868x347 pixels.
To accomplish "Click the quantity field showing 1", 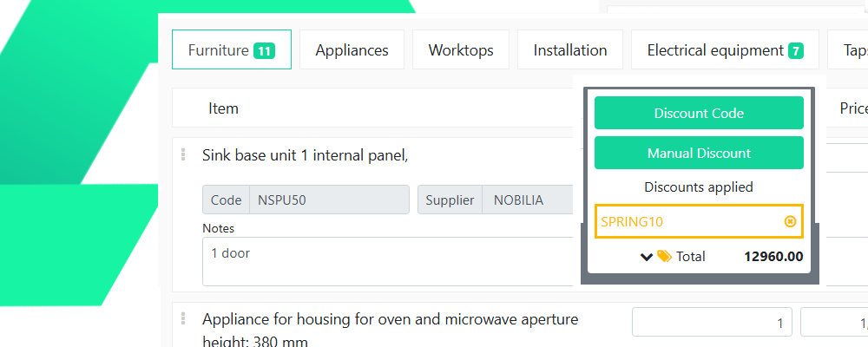I will (x=712, y=324).
